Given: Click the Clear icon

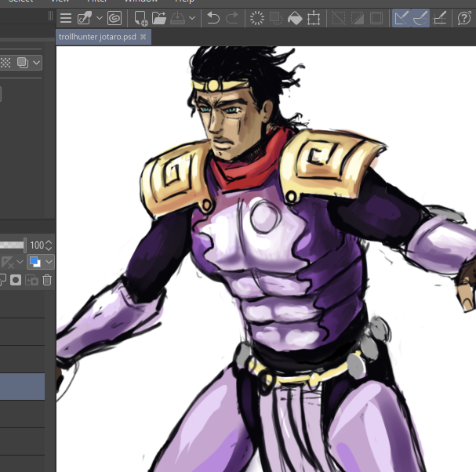Looking at the screenshot, I should 257,18.
